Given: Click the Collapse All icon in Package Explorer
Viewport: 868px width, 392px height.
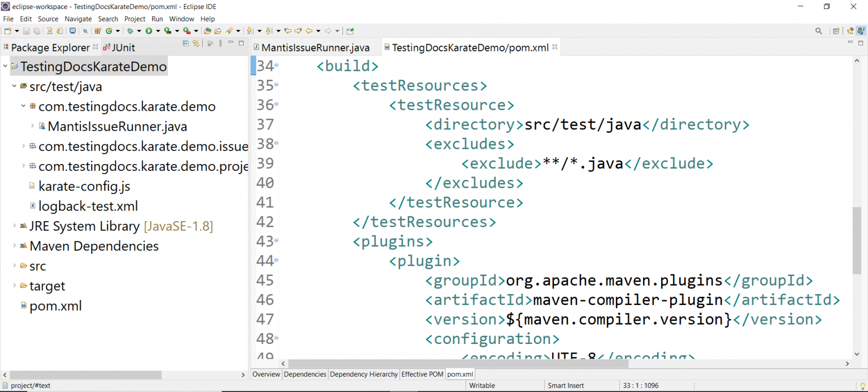Looking at the screenshot, I should point(186,44).
